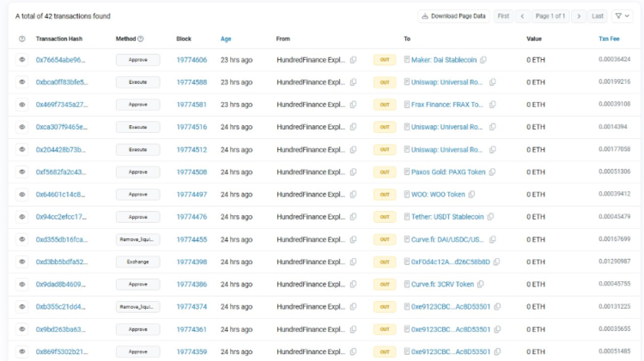Click txn fee value 0.00199216

[x=615, y=81]
